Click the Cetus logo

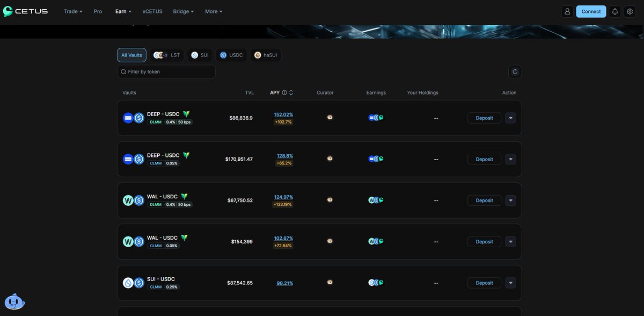(x=25, y=11)
